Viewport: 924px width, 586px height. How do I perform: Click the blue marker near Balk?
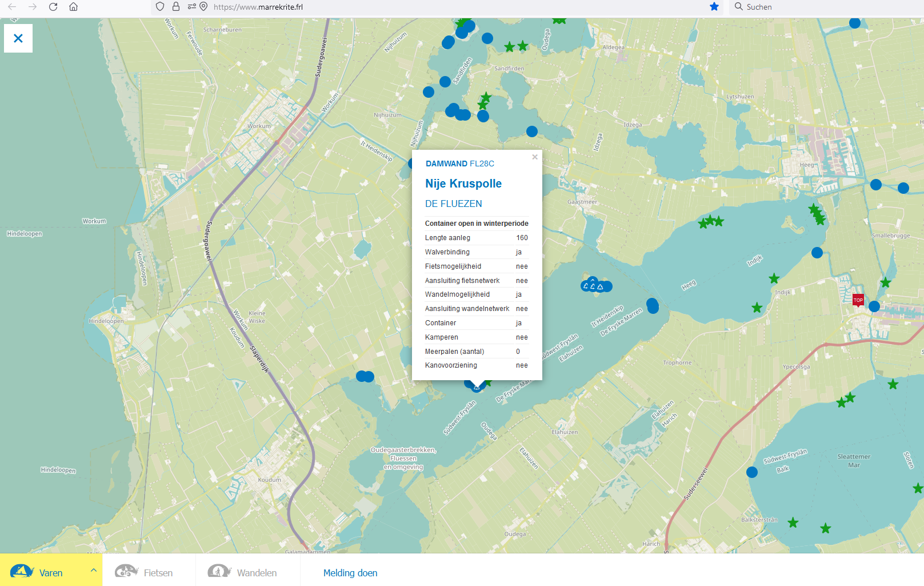(752, 472)
